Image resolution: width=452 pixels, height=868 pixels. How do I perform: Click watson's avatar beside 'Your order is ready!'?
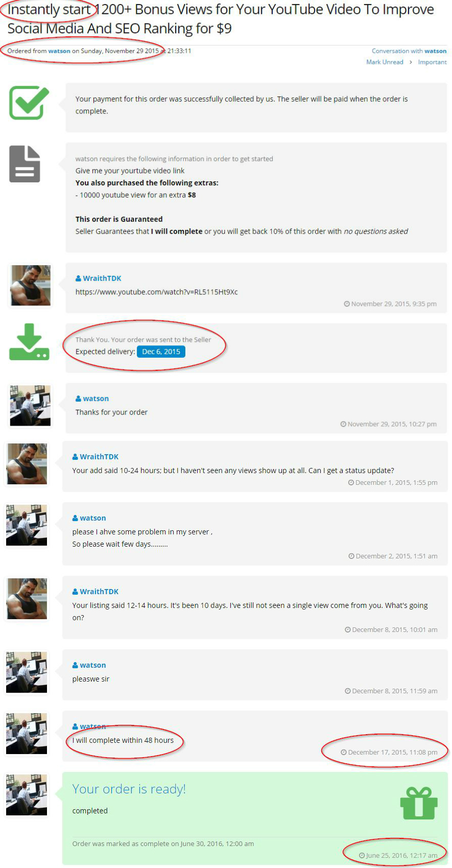click(27, 795)
